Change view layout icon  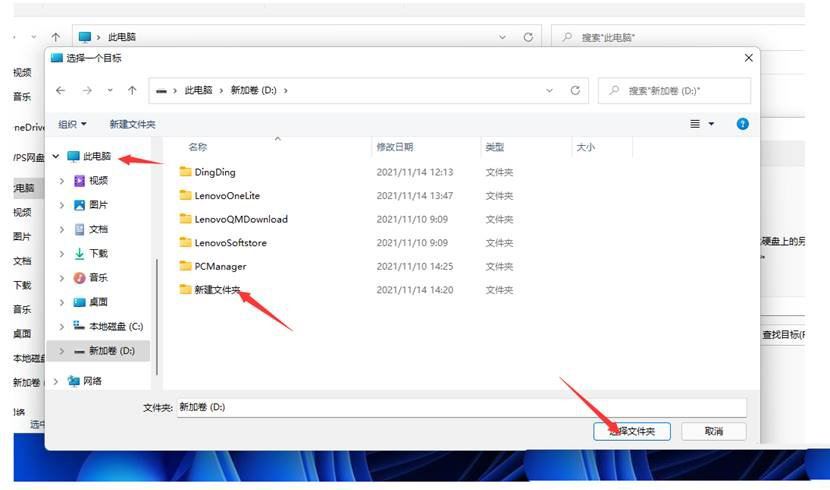click(695, 124)
